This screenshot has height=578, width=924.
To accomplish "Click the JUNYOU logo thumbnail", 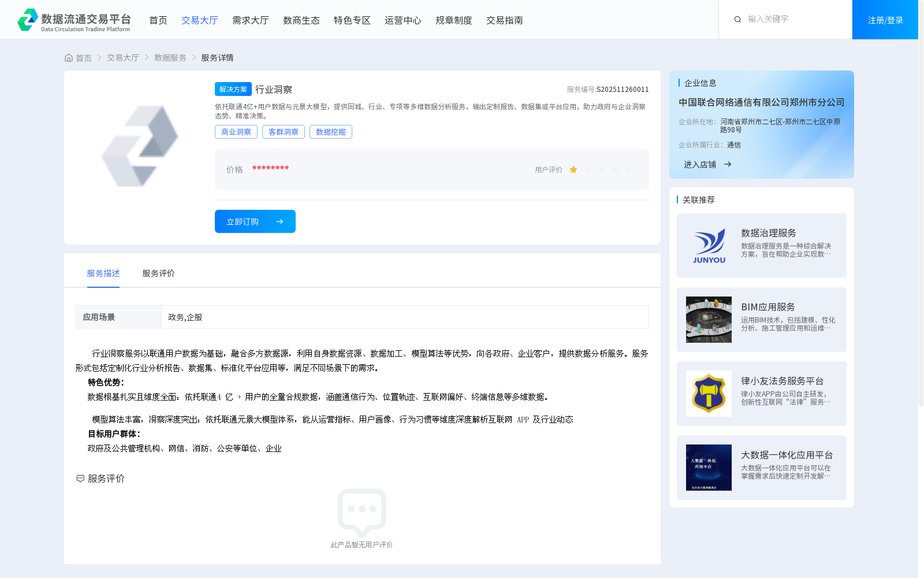I will click(709, 246).
